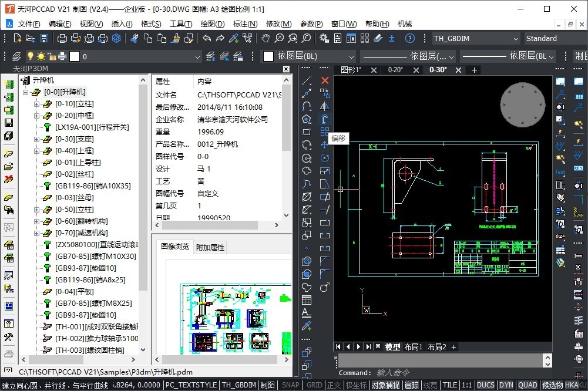588x391 pixels.
Task: Click the Text (A) tool icon
Action: tap(307, 313)
